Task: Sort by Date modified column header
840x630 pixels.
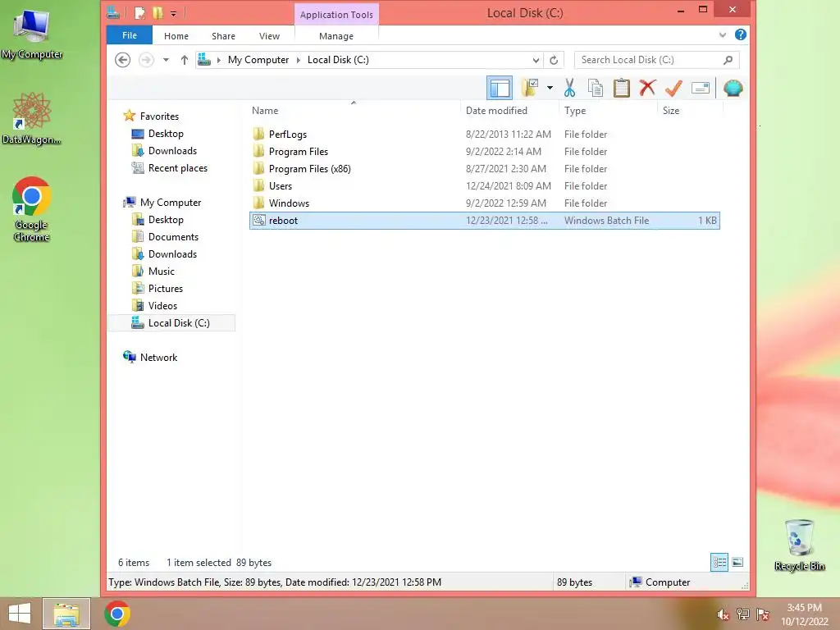Action: tap(496, 111)
